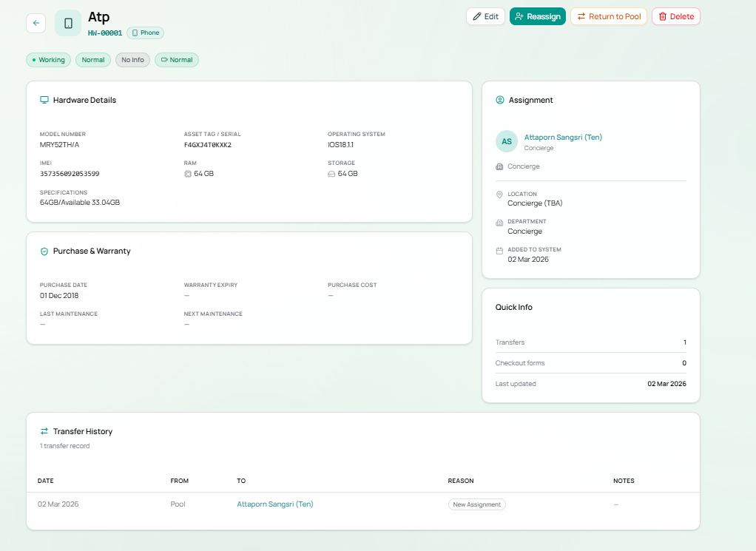Click the phone device icon beside Atp
Screen dimensions: 756x551
[x=68, y=23]
